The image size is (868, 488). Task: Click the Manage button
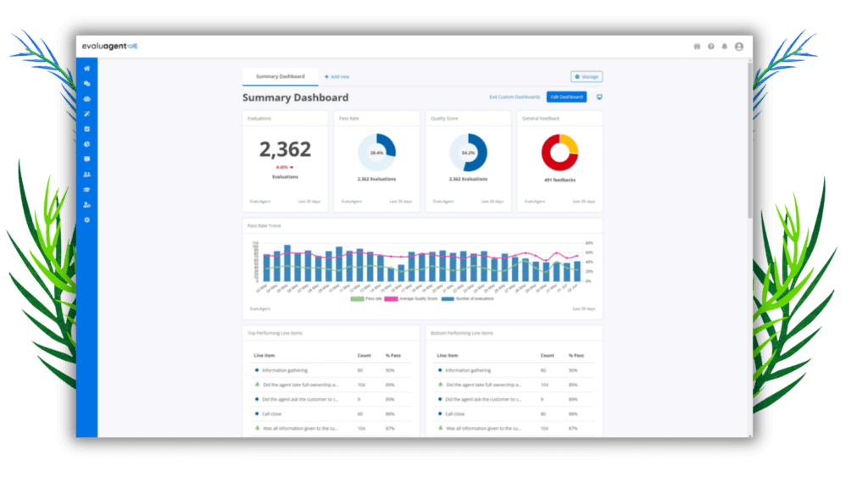point(587,77)
